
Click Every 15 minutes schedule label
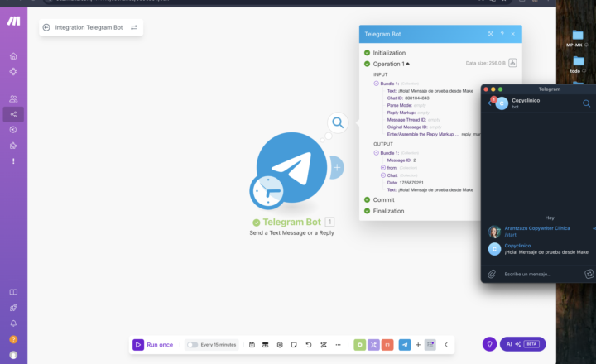point(219,345)
